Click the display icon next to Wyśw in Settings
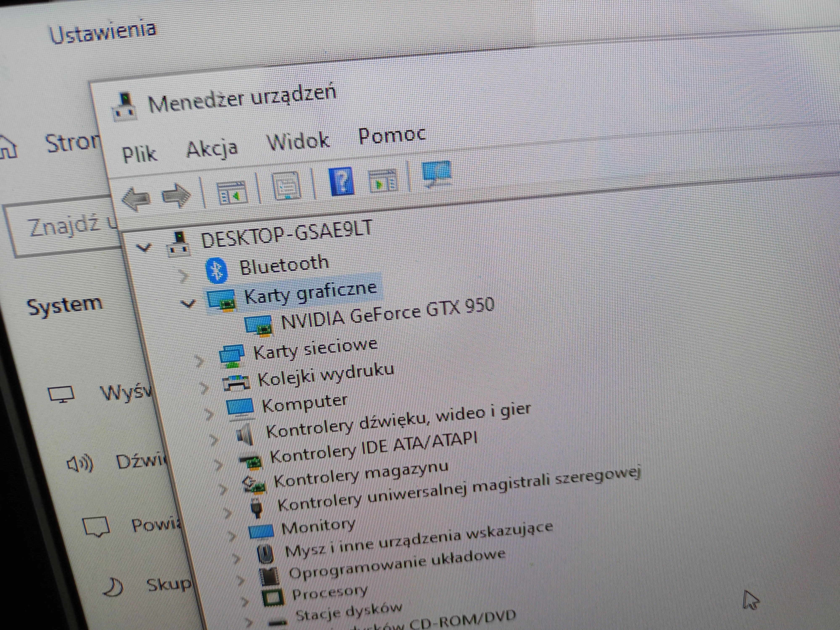Viewport: 840px width, 630px height. (61, 394)
